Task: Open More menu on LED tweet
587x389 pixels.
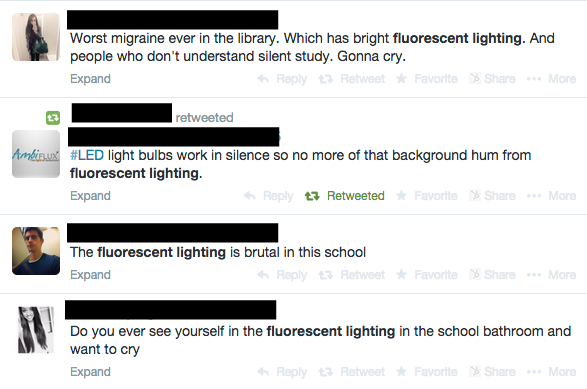Action: pos(551,196)
